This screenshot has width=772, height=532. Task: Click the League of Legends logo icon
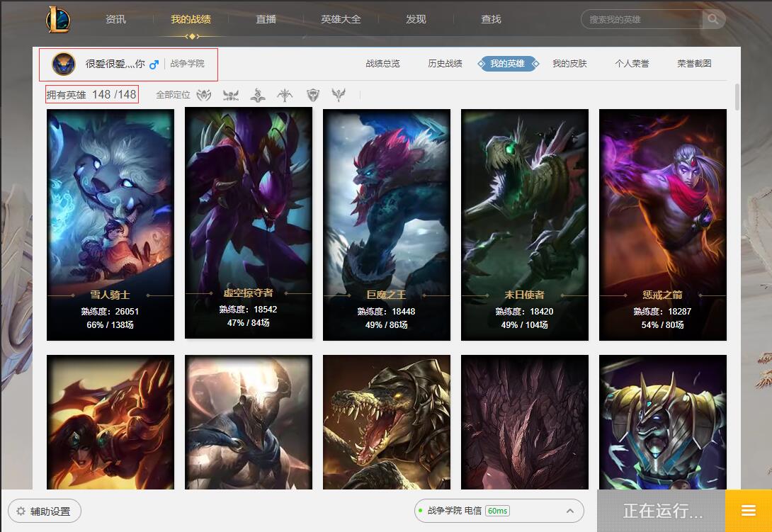pos(58,20)
